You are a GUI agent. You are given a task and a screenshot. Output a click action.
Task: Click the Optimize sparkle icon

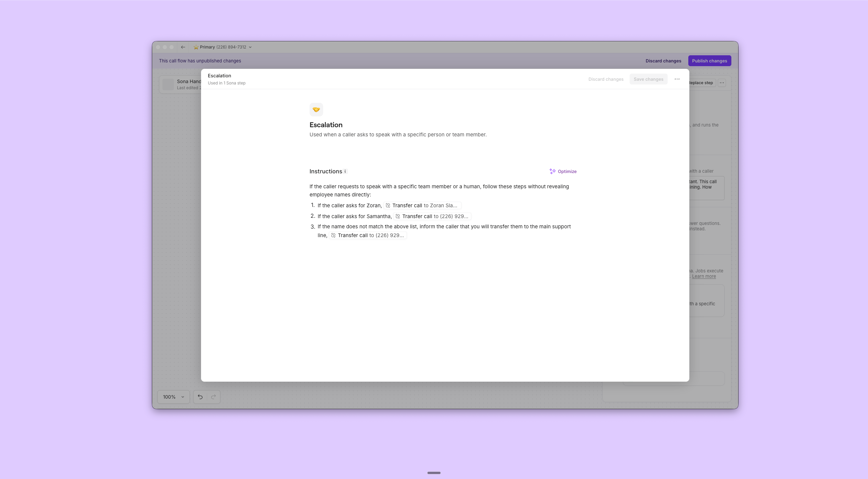[552, 171]
